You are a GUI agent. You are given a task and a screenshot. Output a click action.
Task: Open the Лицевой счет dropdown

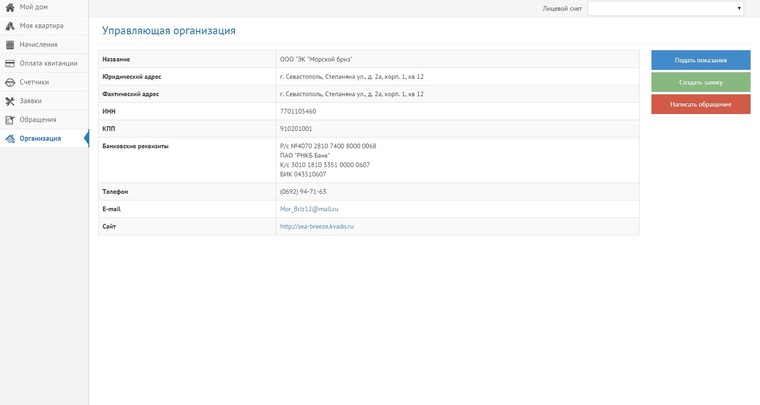click(665, 8)
